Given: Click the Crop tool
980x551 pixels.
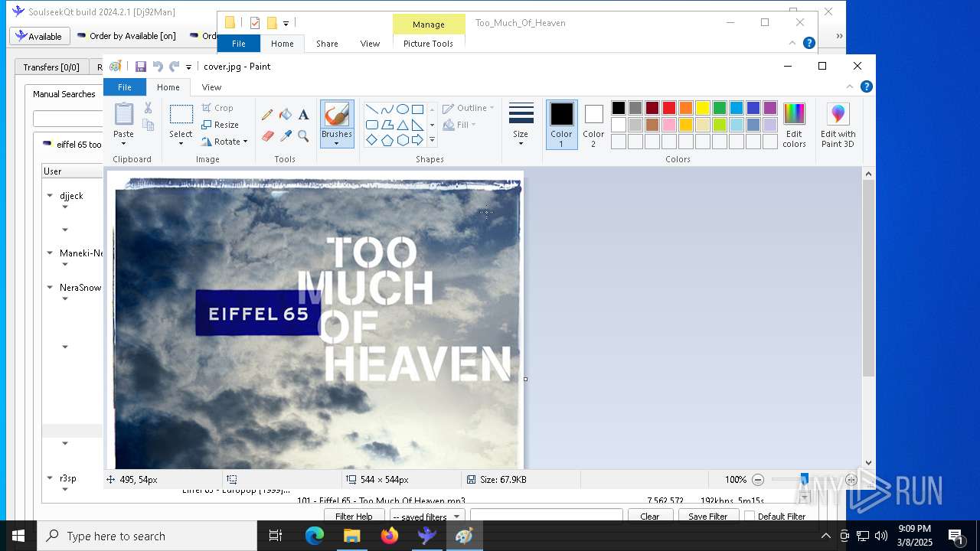Looking at the screenshot, I should (x=217, y=108).
